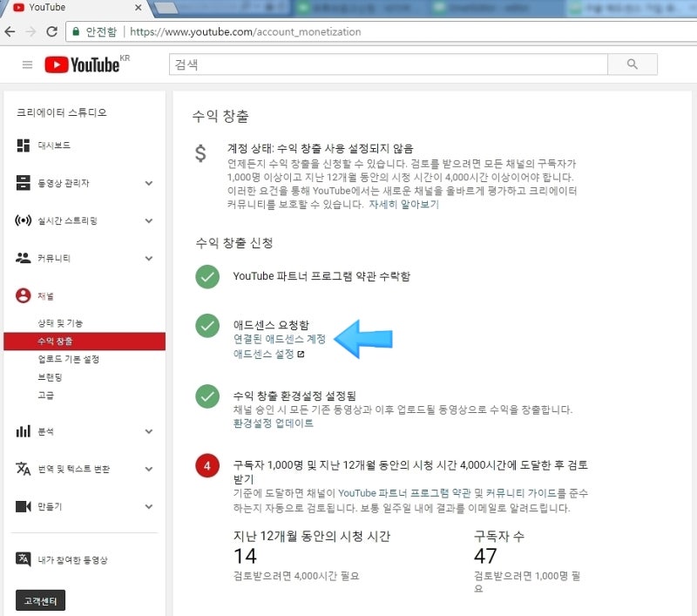Go back with the browser back arrow
The image size is (697, 616).
click(10, 31)
